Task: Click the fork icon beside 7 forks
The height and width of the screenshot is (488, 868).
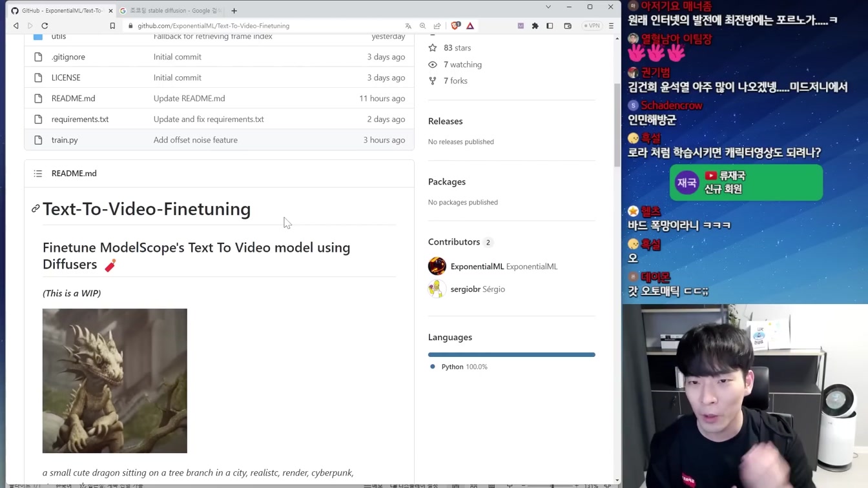Action: [433, 81]
